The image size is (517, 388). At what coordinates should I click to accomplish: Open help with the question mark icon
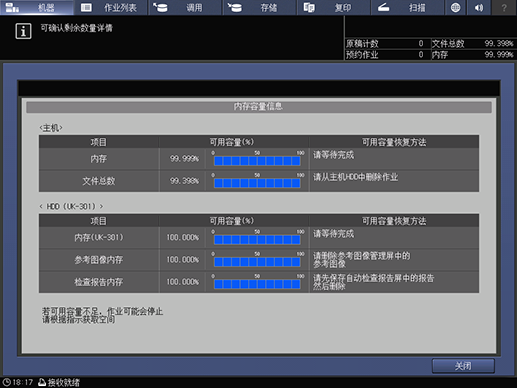504,7
